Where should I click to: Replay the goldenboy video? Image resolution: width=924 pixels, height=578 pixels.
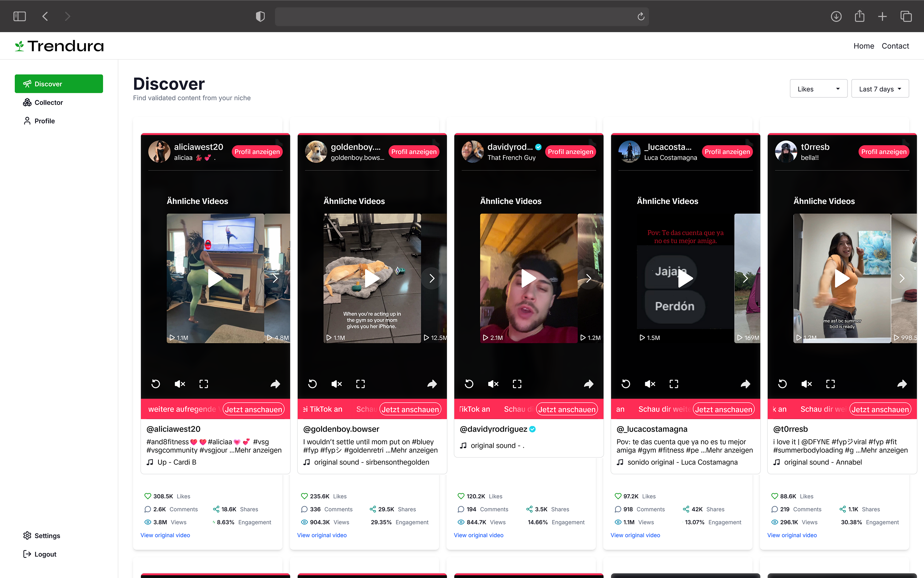pyautogui.click(x=312, y=384)
